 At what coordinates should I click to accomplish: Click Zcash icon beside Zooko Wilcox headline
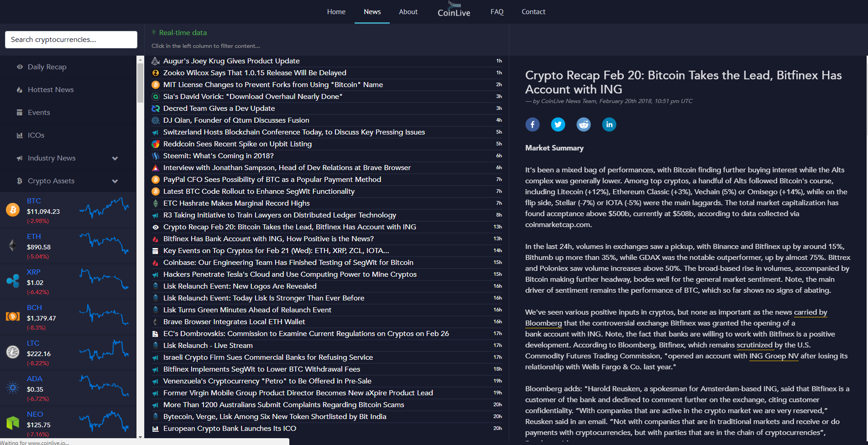point(156,73)
